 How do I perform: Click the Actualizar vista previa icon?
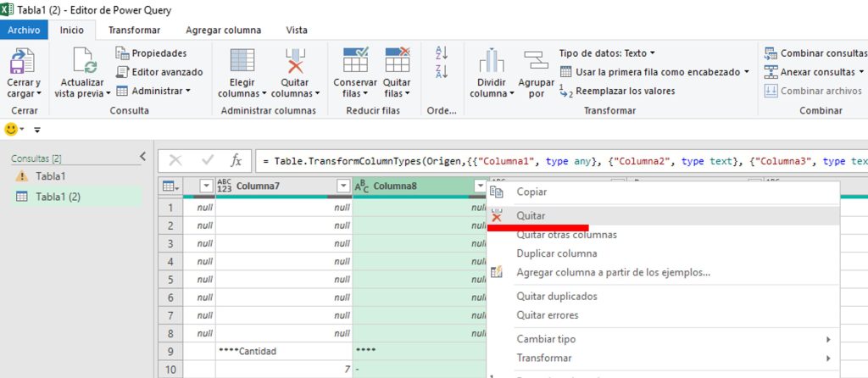(x=85, y=60)
